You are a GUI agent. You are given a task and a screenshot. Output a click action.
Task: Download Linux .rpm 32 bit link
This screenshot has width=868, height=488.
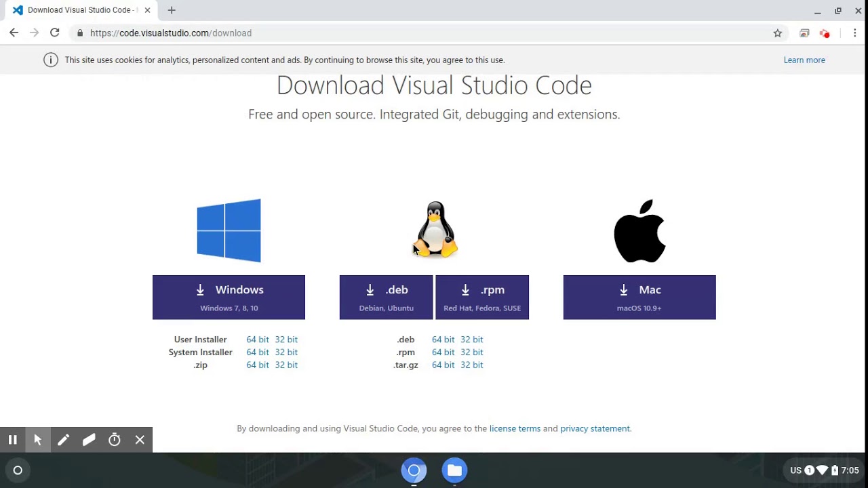[472, 352]
